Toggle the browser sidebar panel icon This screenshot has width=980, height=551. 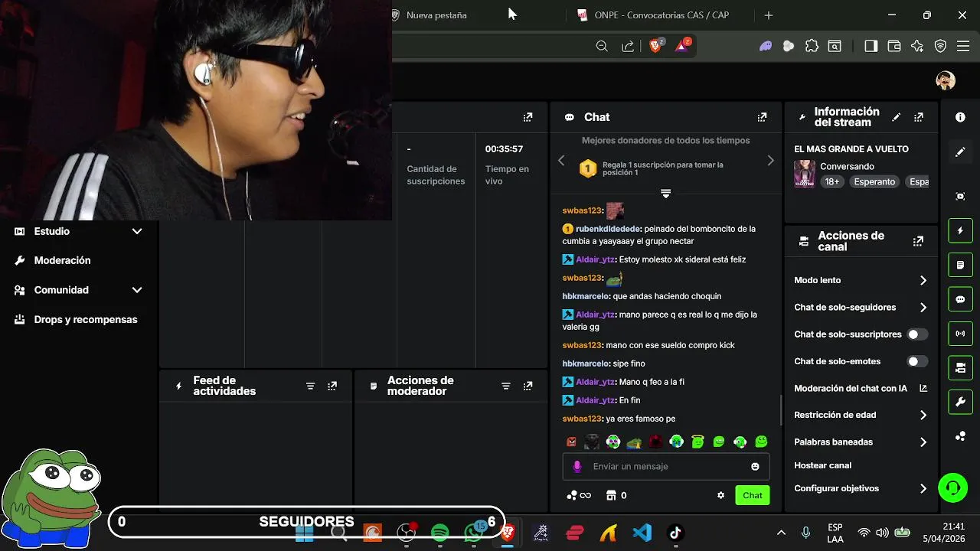point(871,46)
